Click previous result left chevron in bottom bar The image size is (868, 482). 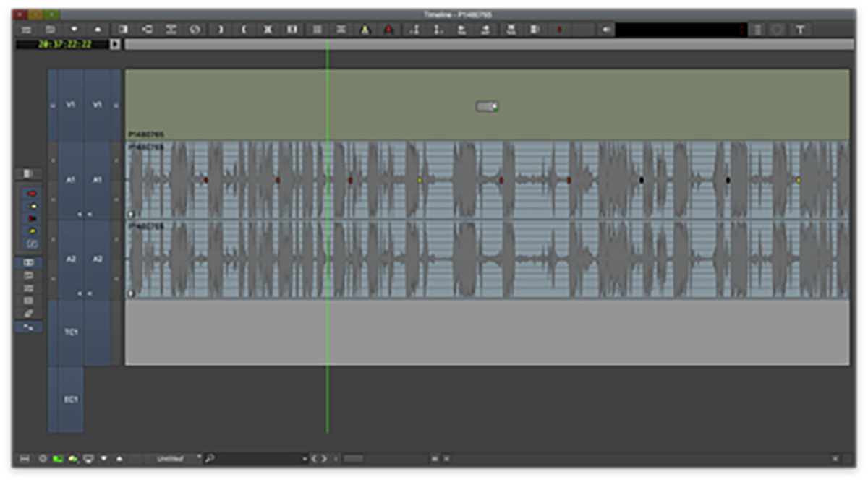315,459
